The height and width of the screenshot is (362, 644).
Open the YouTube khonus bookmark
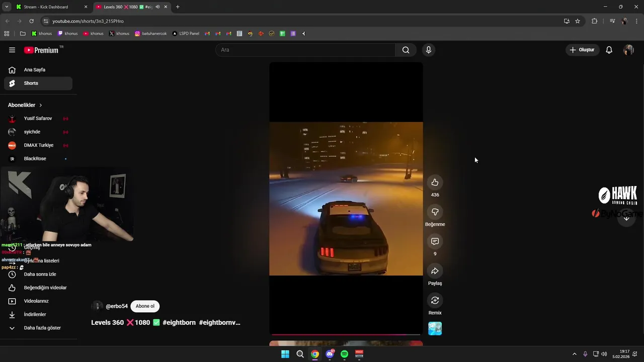pos(94,34)
